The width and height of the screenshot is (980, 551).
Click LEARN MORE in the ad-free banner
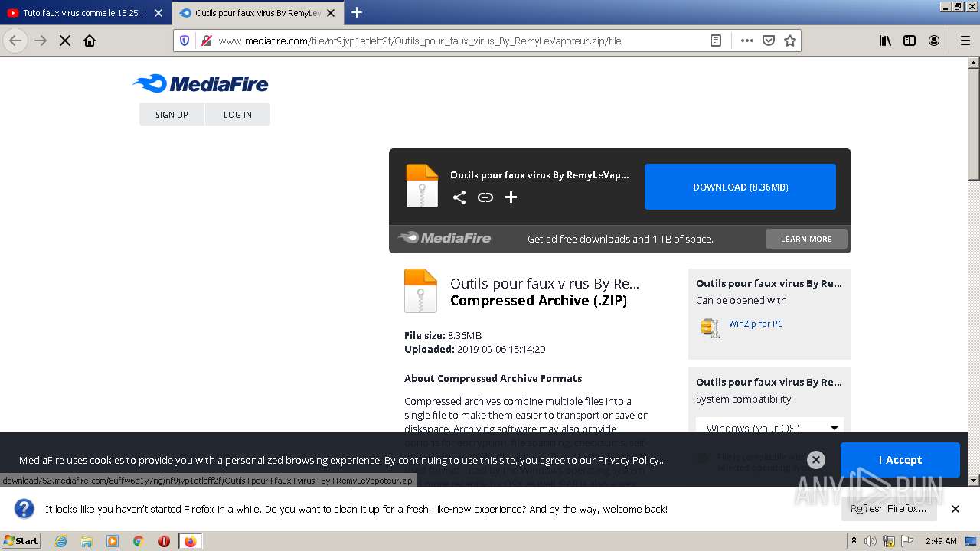tap(806, 239)
